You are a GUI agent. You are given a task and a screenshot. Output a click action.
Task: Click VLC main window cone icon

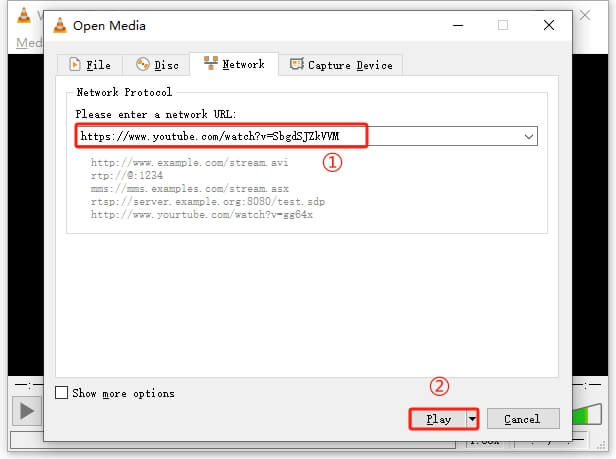click(24, 16)
